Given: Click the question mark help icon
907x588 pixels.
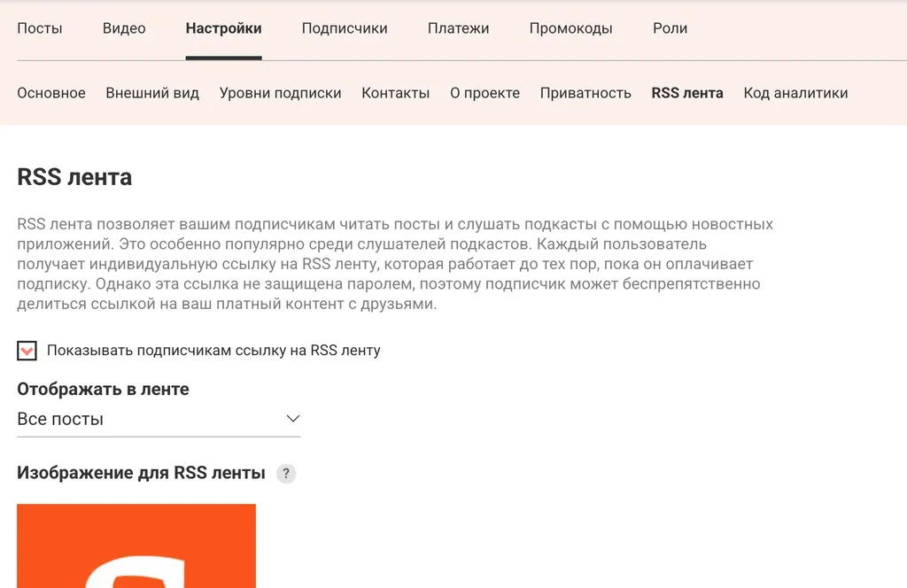Looking at the screenshot, I should (x=285, y=474).
